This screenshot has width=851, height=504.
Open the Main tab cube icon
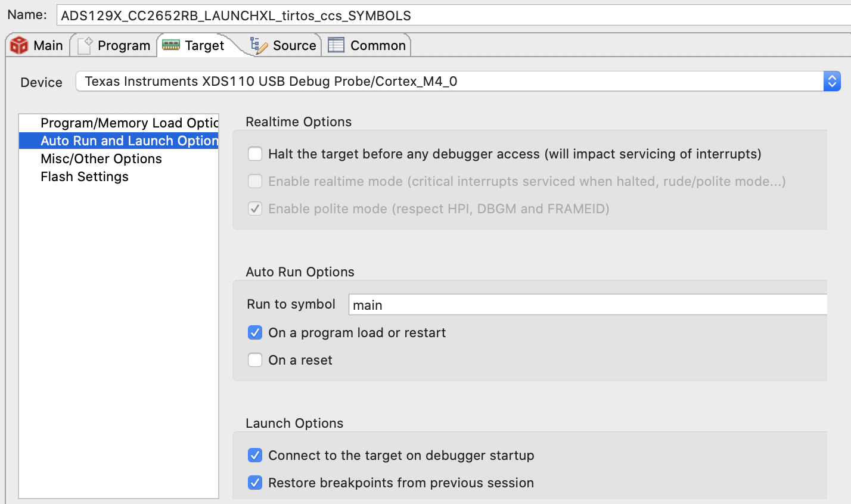tap(19, 45)
